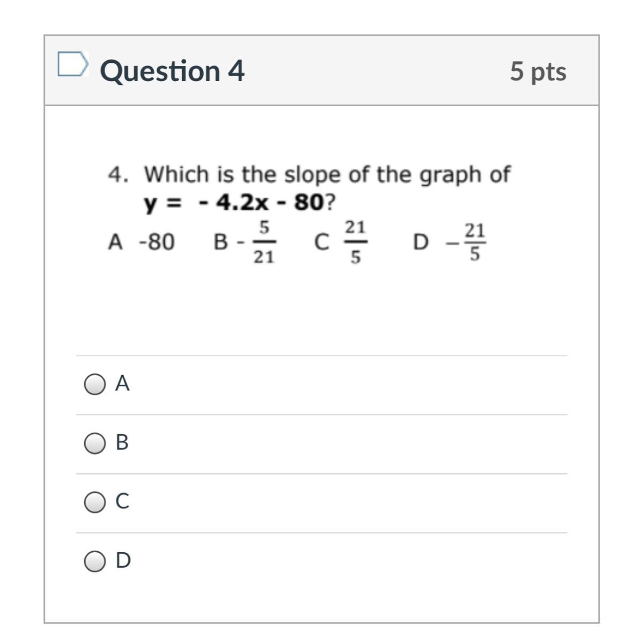
Task: Select the radio button for answer A
Action: 94,384
